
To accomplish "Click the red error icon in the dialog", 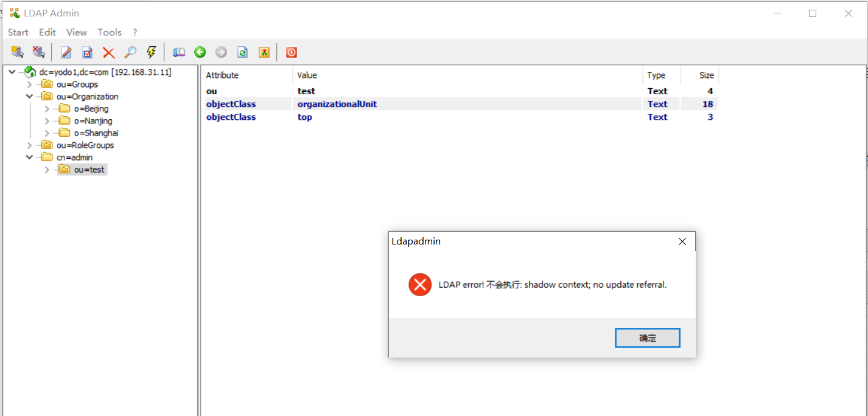I will click(x=420, y=285).
